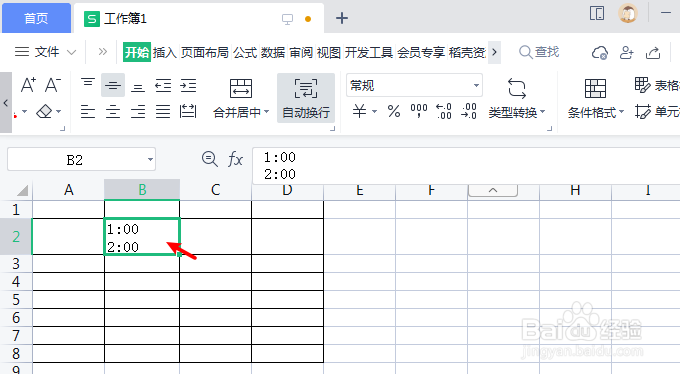Image resolution: width=680 pixels, height=374 pixels.
Task: Apply percent style format
Action: tap(394, 112)
